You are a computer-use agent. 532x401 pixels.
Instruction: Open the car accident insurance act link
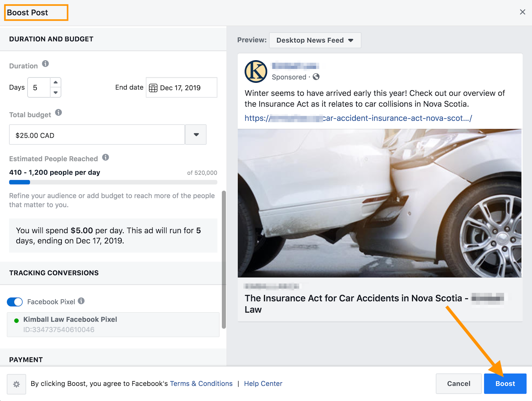(358, 118)
